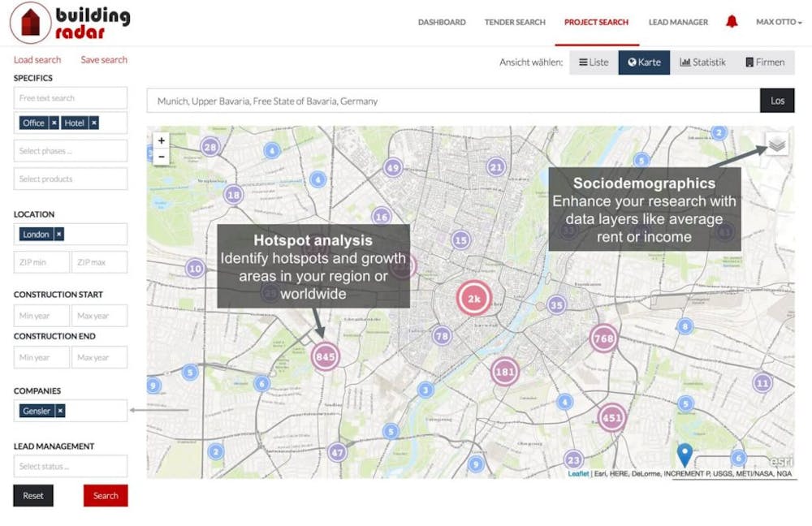Remove the Hotel tag filter
The width and height of the screenshot is (812, 526).
point(94,123)
